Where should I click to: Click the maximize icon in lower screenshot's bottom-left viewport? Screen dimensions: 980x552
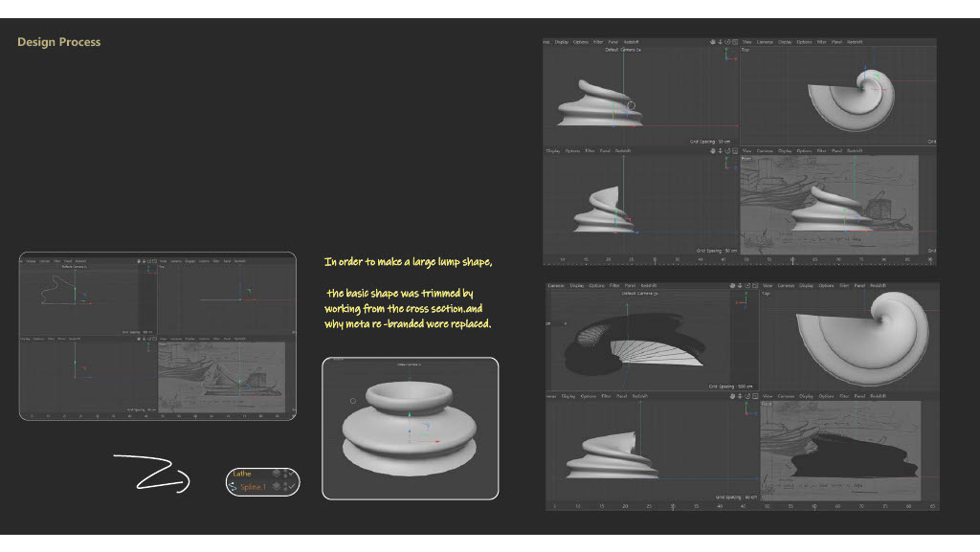(755, 396)
